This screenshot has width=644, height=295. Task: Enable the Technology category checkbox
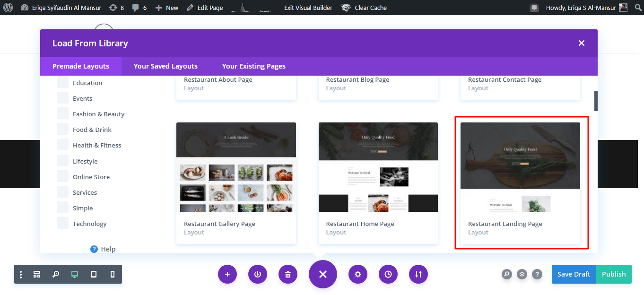pos(62,223)
